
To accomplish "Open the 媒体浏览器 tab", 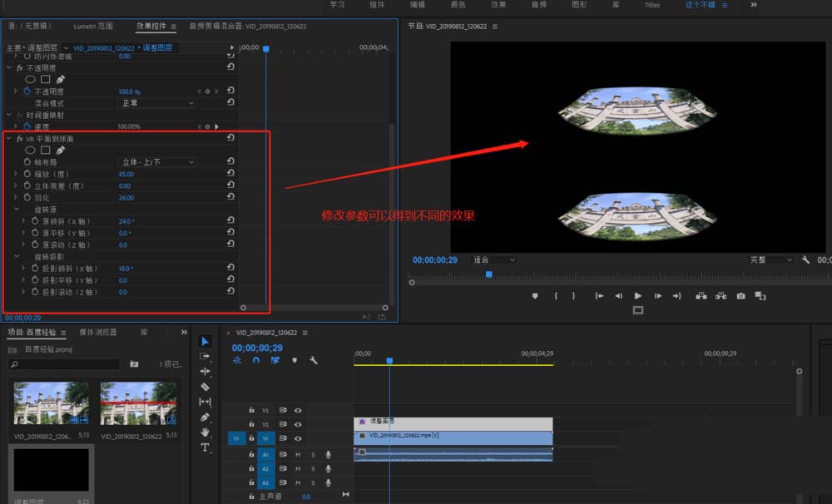I will 98,332.
